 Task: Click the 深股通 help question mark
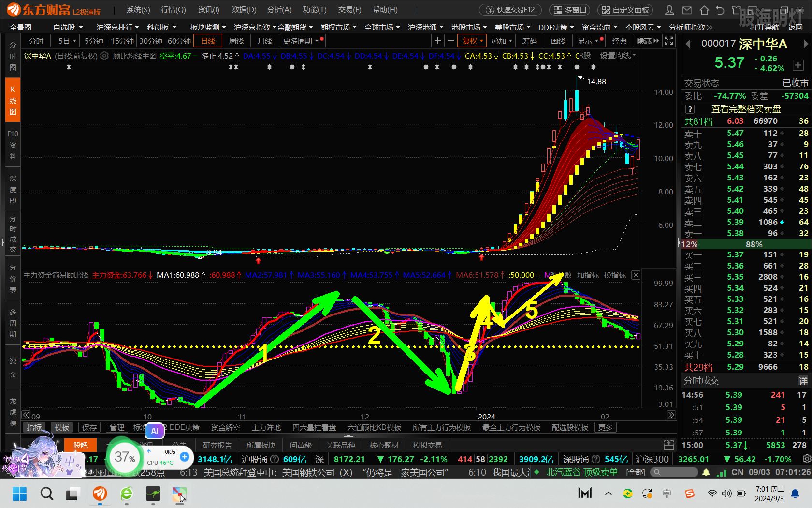(x=596, y=459)
